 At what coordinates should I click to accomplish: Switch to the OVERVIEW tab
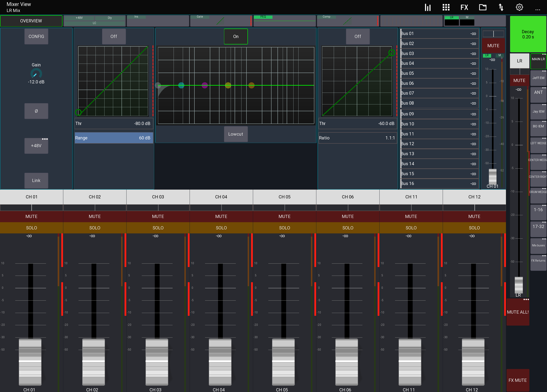tap(31, 21)
